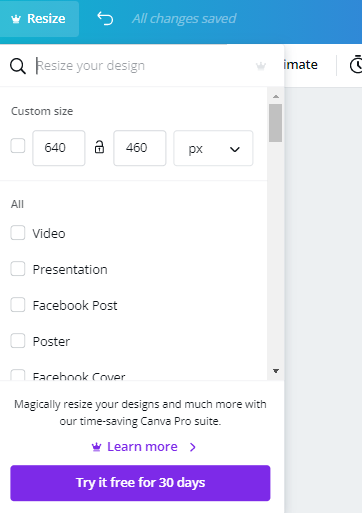The image size is (362, 513).
Task: Click the scrollbar down arrow
Action: (276, 371)
